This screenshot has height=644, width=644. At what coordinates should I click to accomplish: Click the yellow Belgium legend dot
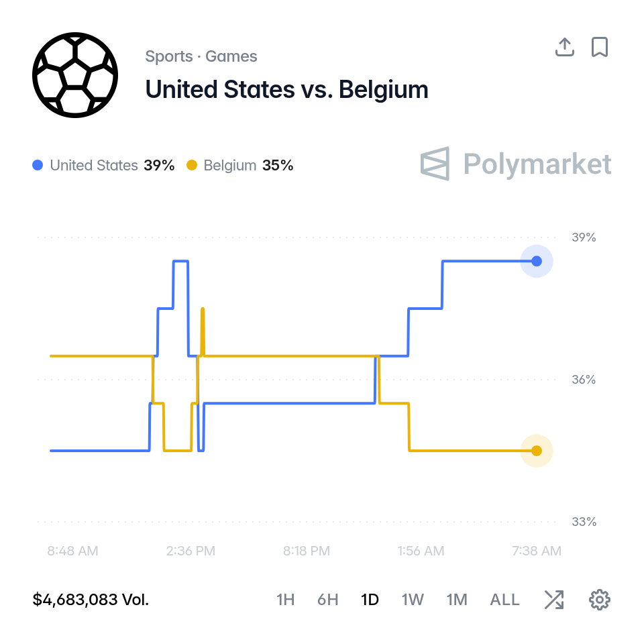pos(192,165)
